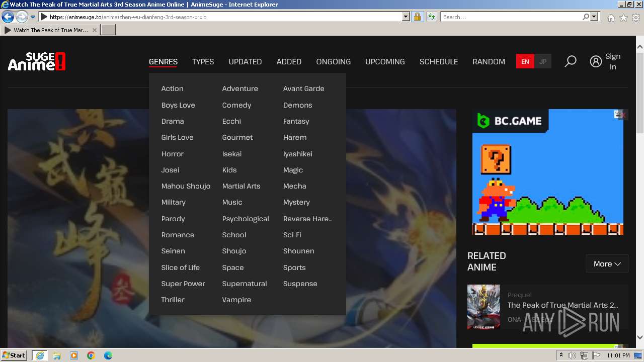Image resolution: width=644 pixels, height=362 pixels.
Task: Open IE Favorites star icon
Action: pos(623,17)
